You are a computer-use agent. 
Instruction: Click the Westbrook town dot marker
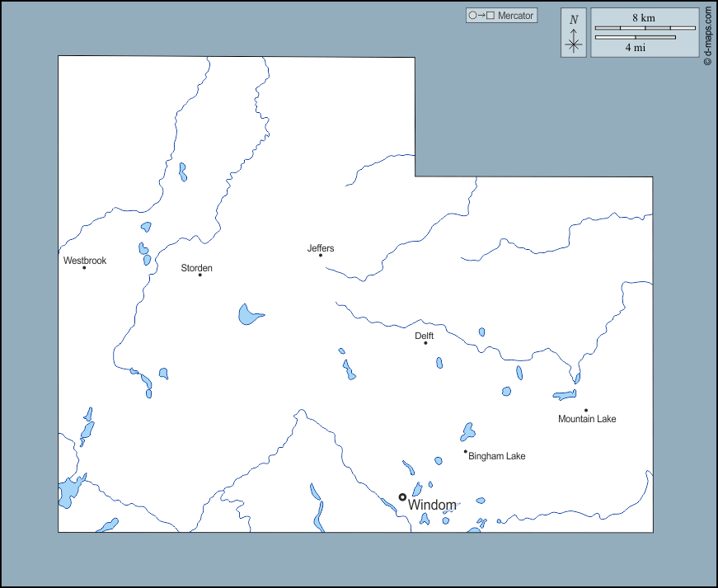click(x=84, y=268)
